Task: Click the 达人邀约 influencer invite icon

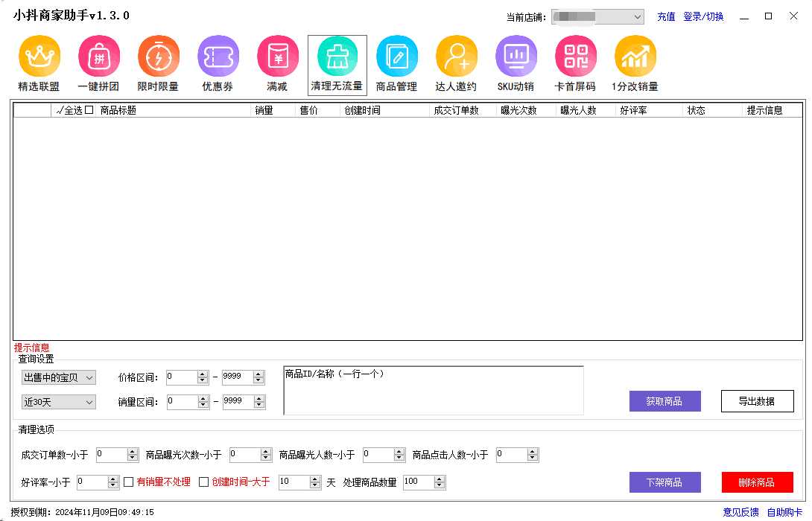Action: pos(456,57)
